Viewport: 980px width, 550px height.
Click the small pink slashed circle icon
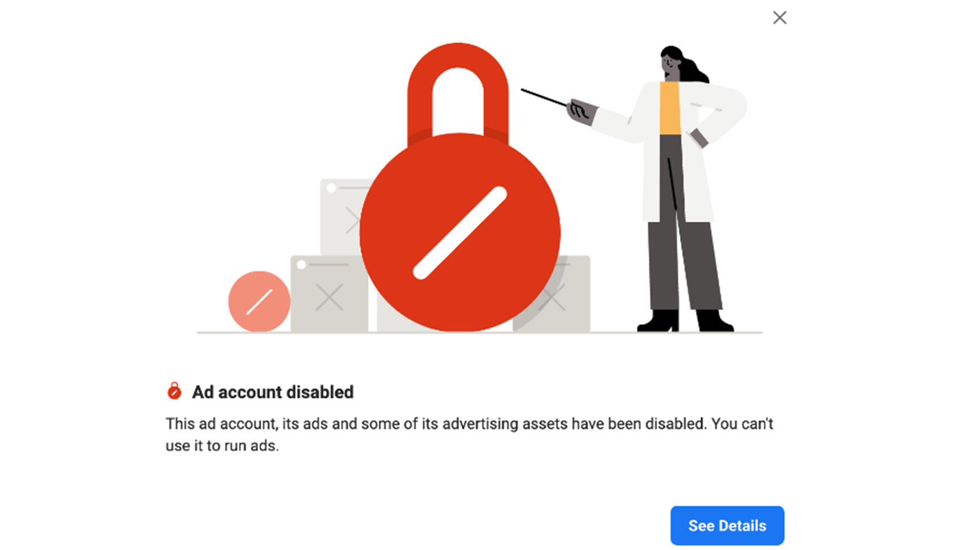(259, 302)
